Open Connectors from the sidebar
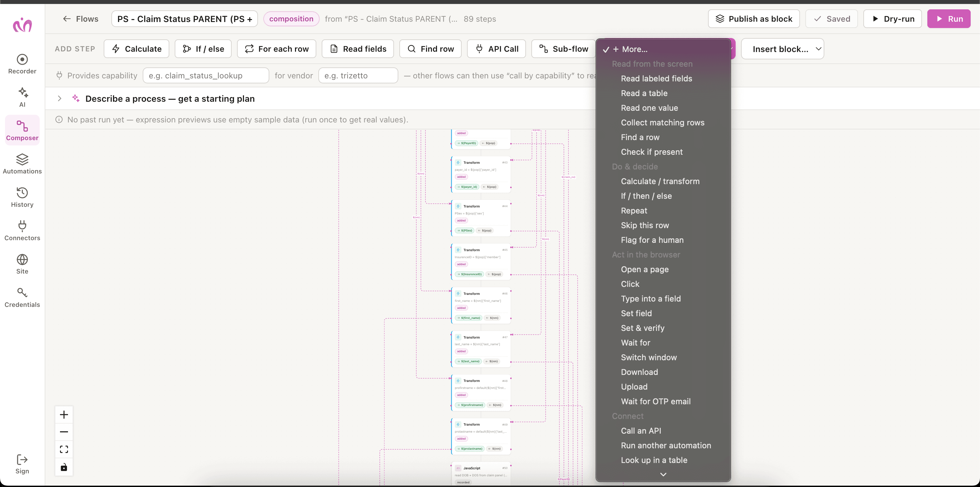The width and height of the screenshot is (980, 487). click(x=22, y=231)
